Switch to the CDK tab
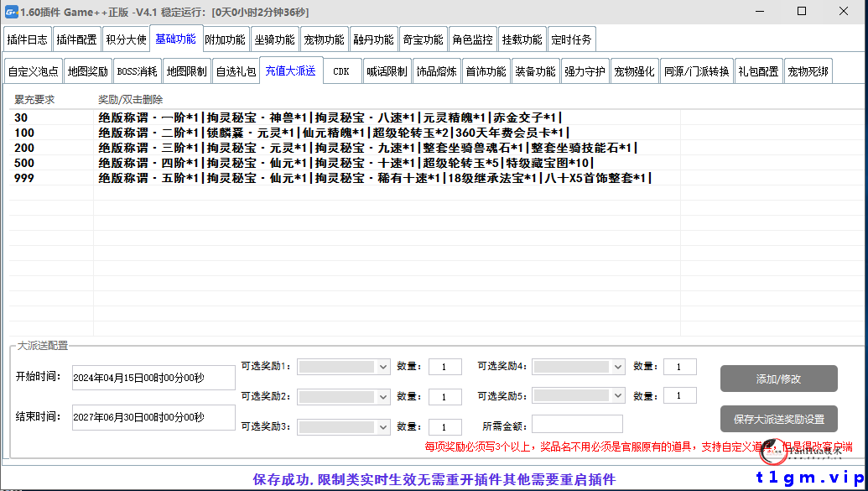 [x=341, y=71]
